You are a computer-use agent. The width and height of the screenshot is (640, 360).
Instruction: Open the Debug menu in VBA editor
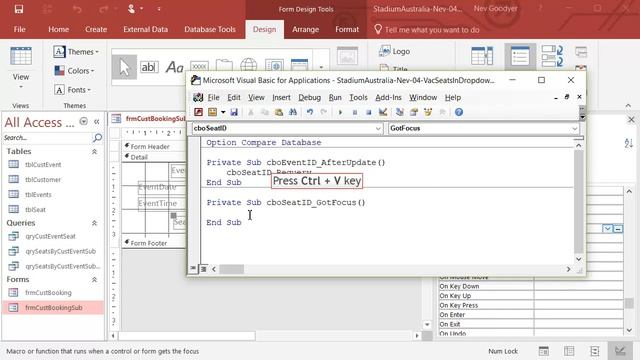point(309,98)
